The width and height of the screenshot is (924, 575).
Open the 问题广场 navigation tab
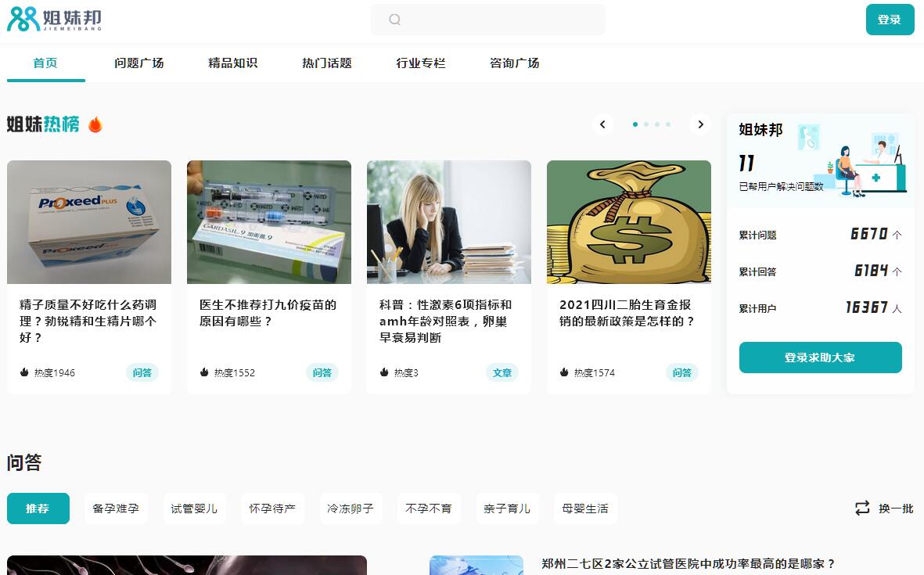click(139, 63)
